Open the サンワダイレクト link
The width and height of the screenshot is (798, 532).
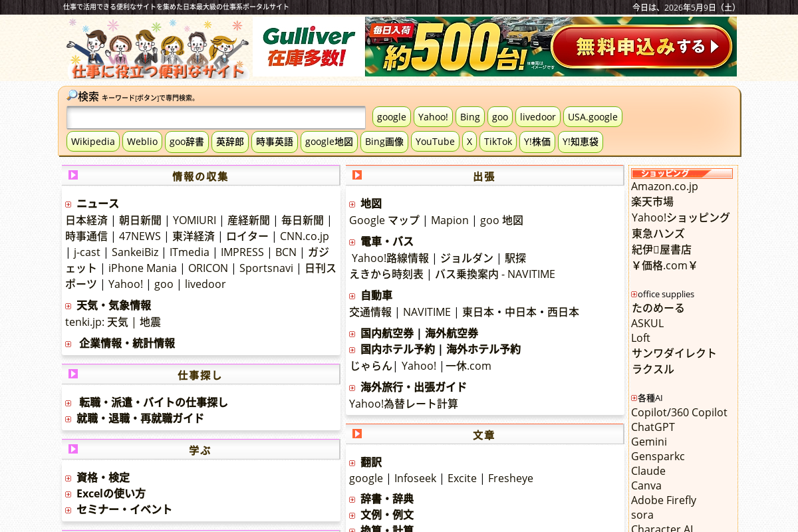pos(674,353)
